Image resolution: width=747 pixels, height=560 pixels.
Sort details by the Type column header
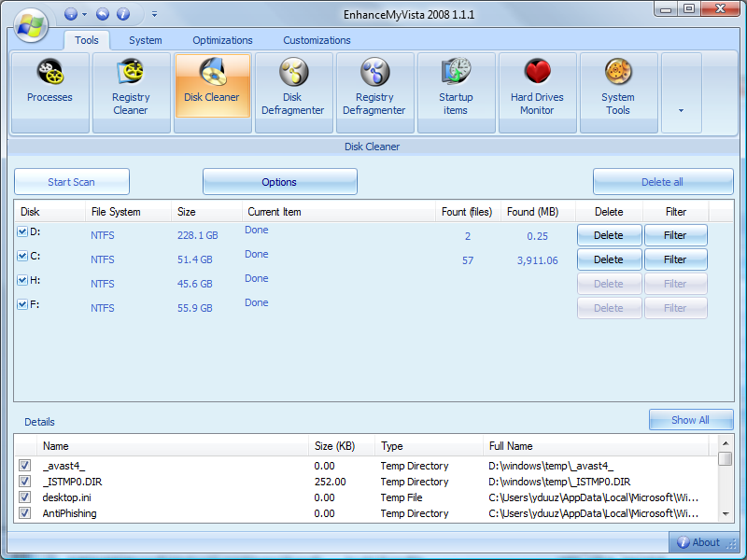pyautogui.click(x=429, y=446)
